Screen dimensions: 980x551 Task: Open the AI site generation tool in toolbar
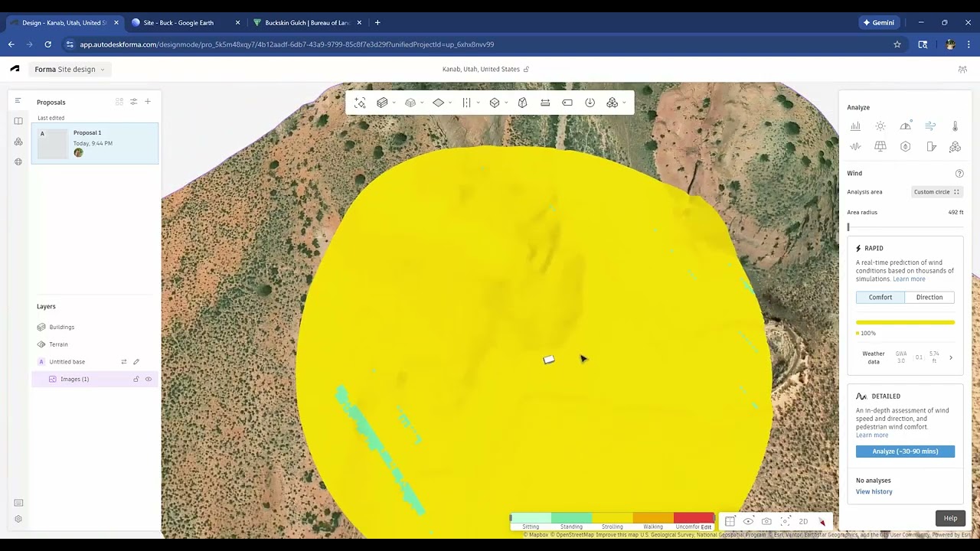360,103
